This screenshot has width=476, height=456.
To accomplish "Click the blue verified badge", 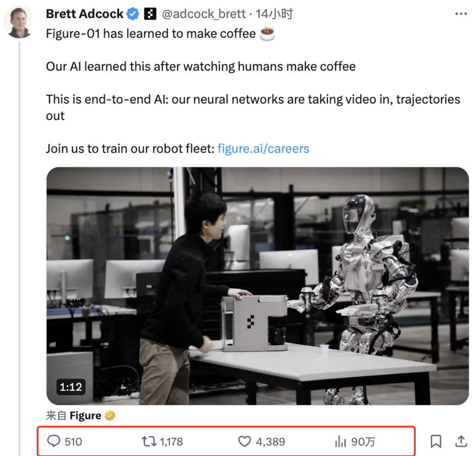I will pyautogui.click(x=133, y=14).
